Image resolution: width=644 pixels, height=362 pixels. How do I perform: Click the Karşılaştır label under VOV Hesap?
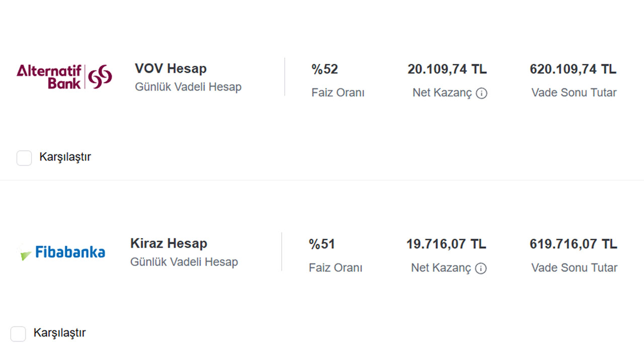(65, 157)
